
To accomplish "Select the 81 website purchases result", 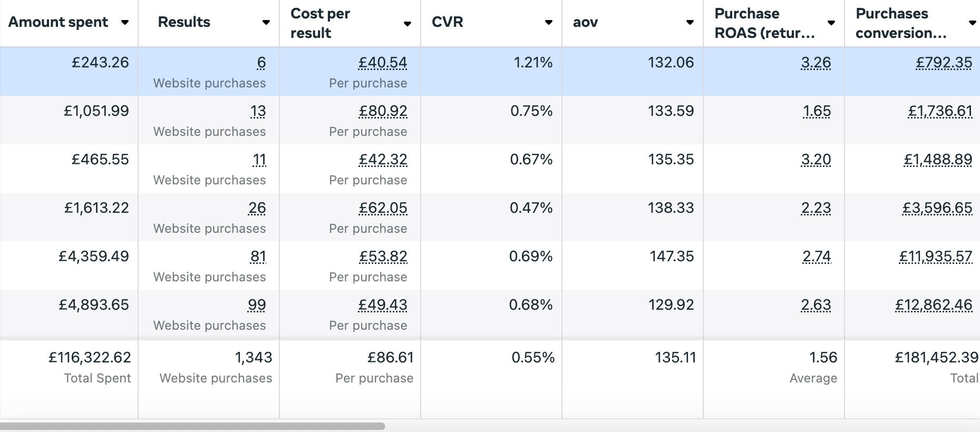I will pyautogui.click(x=258, y=257).
